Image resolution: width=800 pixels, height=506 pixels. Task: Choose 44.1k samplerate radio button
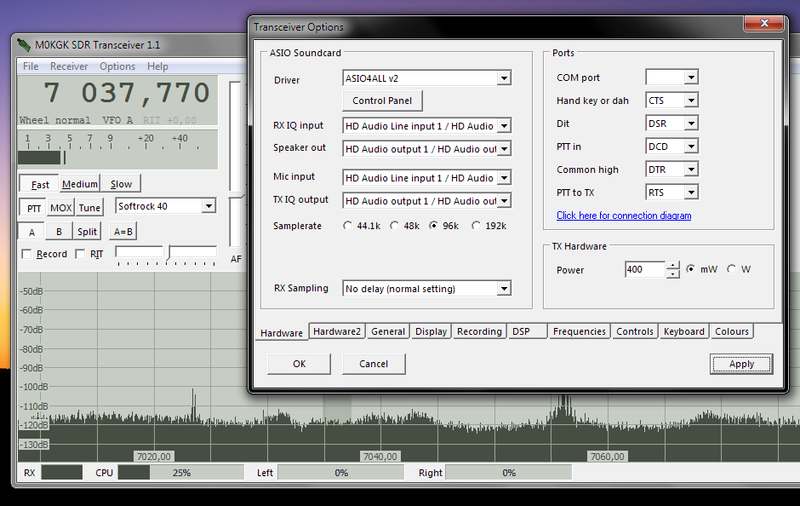point(348,226)
